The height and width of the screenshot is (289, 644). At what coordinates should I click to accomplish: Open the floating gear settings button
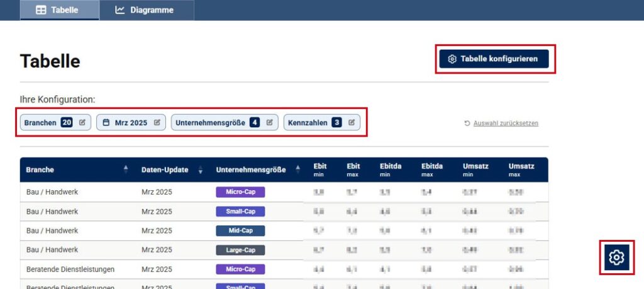pos(616,258)
